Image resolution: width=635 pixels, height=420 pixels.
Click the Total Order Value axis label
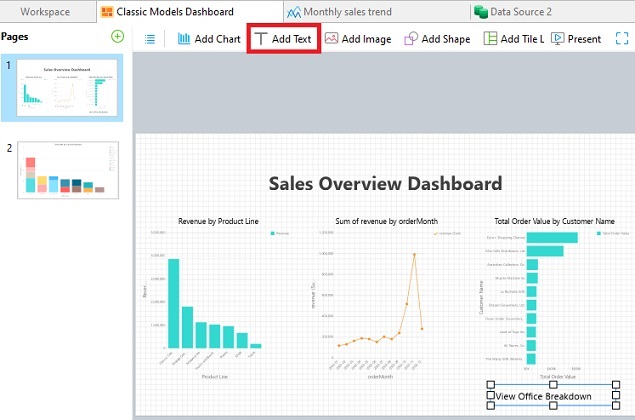coord(558,377)
